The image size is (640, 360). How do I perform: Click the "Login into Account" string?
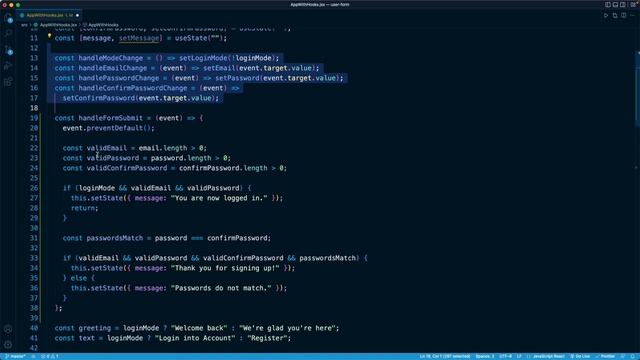pos(195,338)
